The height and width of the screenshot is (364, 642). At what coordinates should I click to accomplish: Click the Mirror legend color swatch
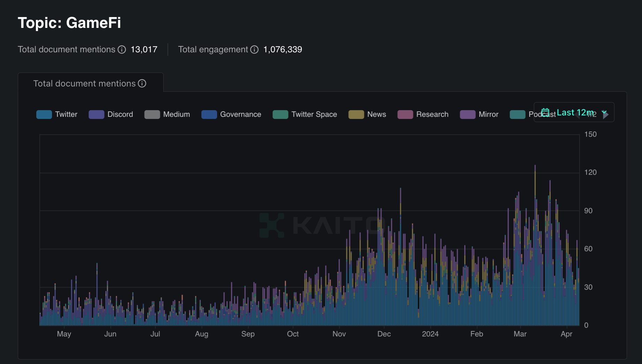[468, 114]
